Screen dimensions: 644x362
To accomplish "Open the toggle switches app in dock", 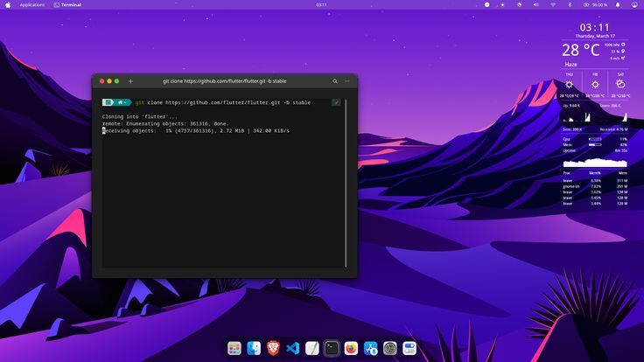I will click(x=409, y=349).
